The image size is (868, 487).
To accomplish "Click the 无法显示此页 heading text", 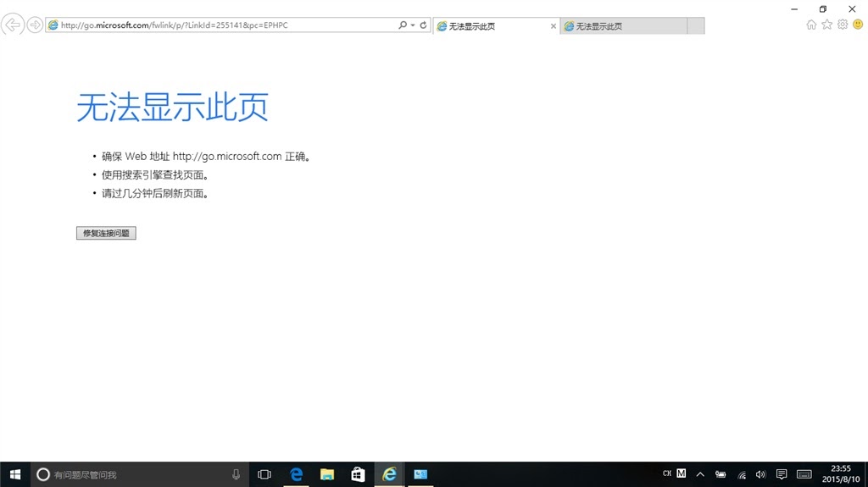I will pyautogui.click(x=172, y=107).
